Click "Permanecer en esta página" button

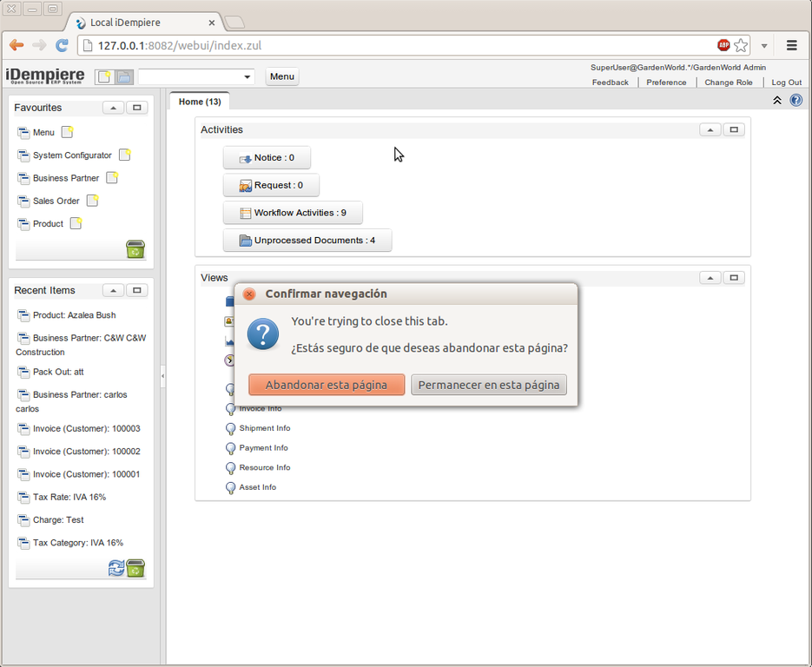point(489,385)
